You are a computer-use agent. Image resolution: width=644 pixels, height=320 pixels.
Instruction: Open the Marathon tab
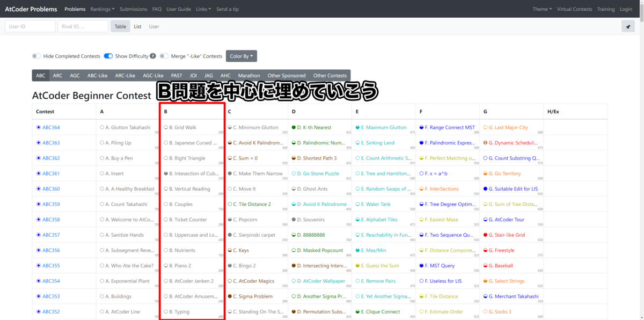pyautogui.click(x=249, y=76)
